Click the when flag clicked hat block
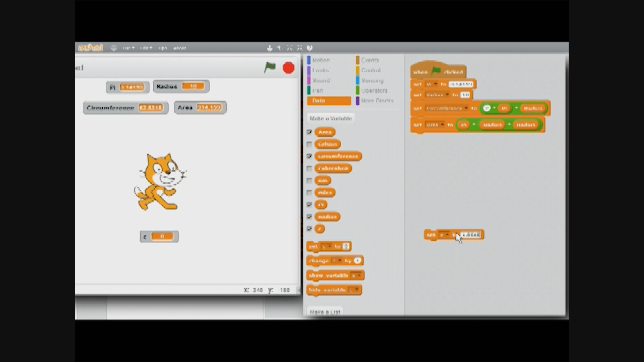This screenshot has height=362, width=644. tap(437, 70)
